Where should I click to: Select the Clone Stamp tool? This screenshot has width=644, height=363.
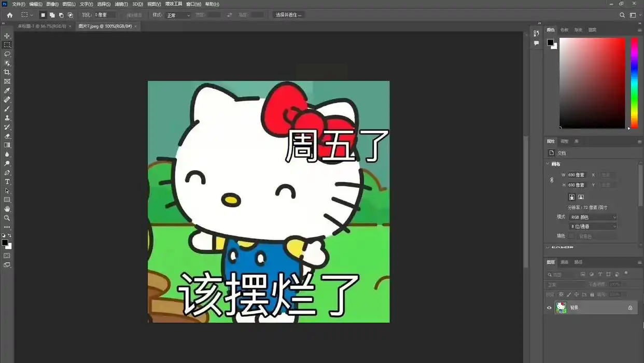pyautogui.click(x=7, y=118)
